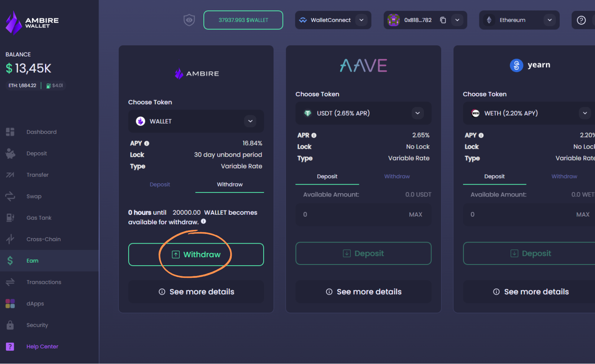Switch to Deposit tab in Ambire card
The image size is (595, 364).
(x=160, y=185)
